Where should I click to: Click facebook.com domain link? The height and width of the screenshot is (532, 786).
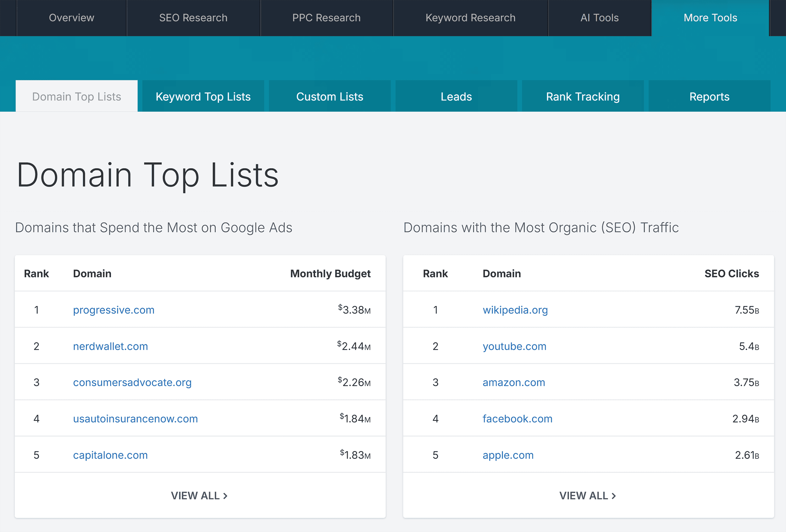click(518, 419)
